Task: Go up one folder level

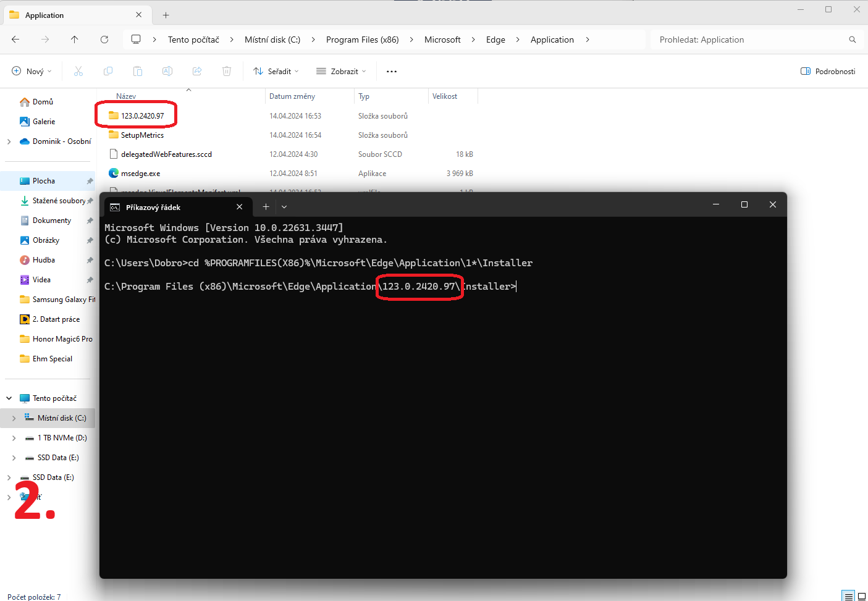Action: (75, 40)
